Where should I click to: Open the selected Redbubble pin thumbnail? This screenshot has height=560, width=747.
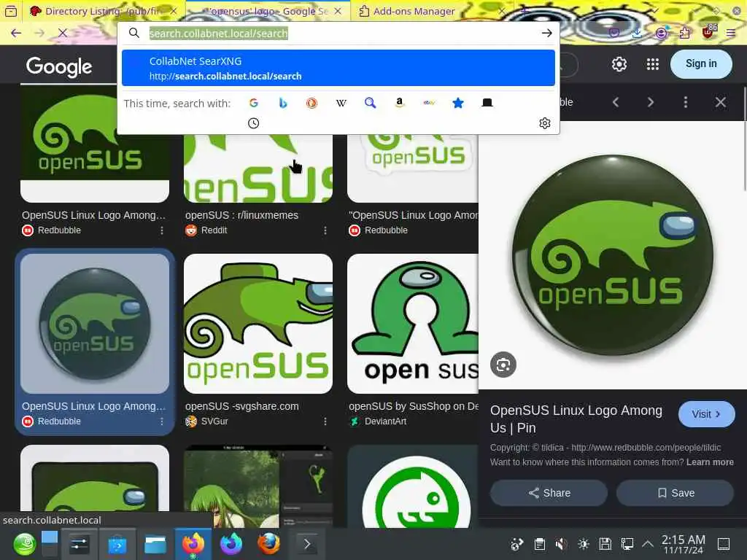pos(95,324)
